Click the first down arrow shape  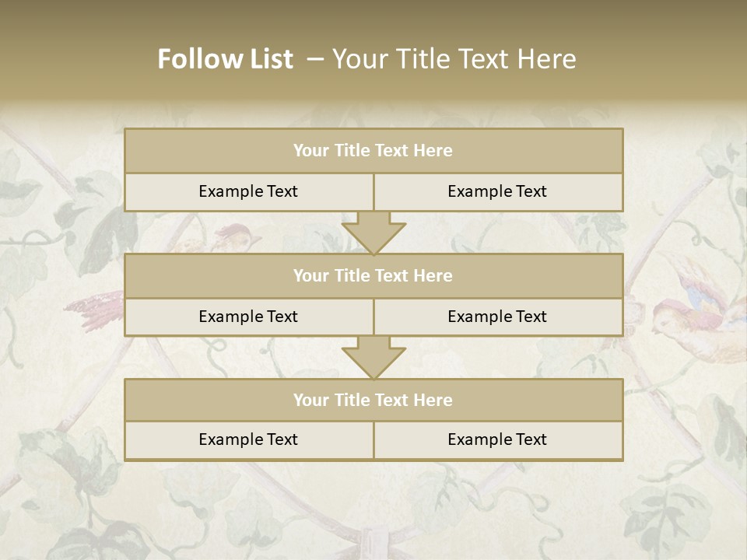coord(374,233)
